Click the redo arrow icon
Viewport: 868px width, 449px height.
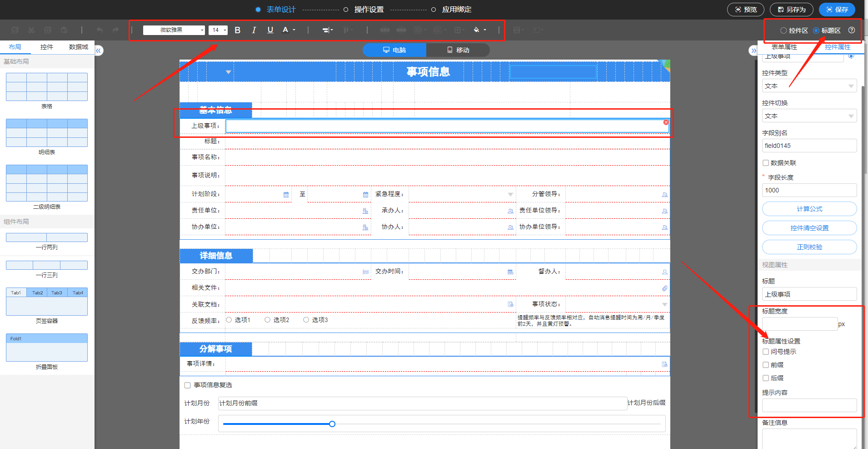click(x=116, y=30)
